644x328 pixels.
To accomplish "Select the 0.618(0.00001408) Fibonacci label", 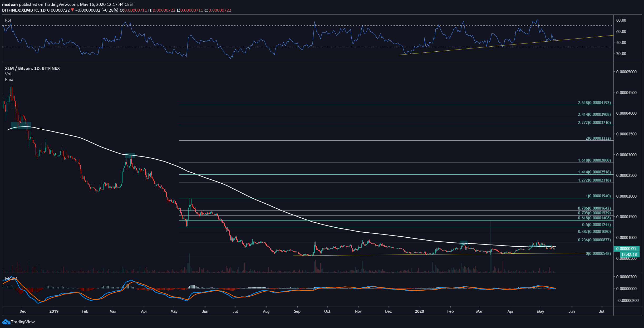I will pyautogui.click(x=594, y=218).
